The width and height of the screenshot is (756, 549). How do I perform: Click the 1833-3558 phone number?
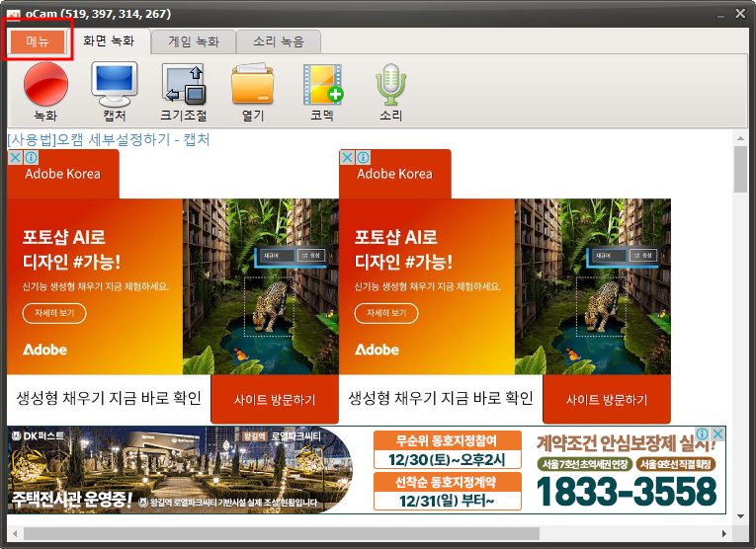coord(627,492)
